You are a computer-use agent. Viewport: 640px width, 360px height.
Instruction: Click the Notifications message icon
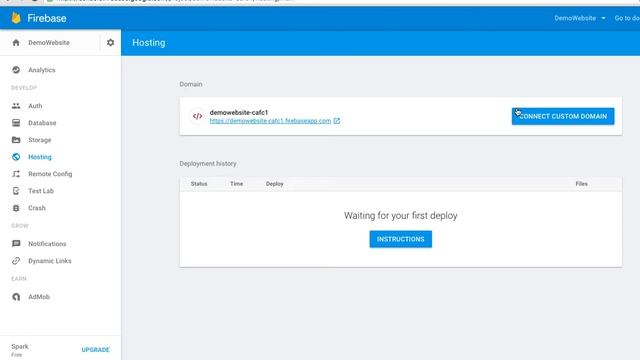[16, 244]
